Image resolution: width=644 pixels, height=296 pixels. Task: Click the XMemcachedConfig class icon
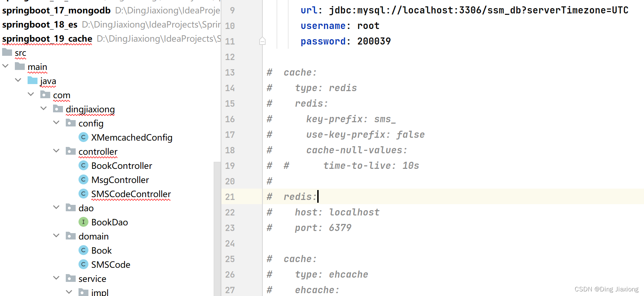click(x=83, y=137)
